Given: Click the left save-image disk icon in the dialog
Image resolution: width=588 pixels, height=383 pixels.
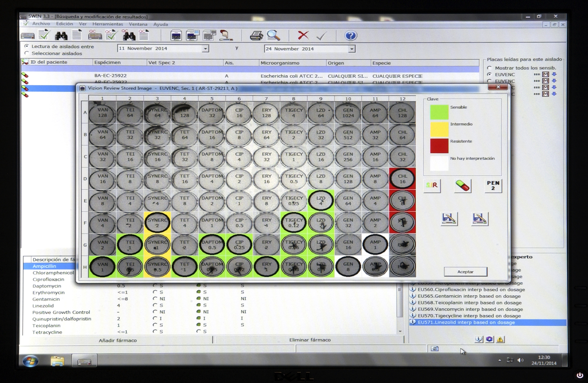Looking at the screenshot, I should [449, 219].
